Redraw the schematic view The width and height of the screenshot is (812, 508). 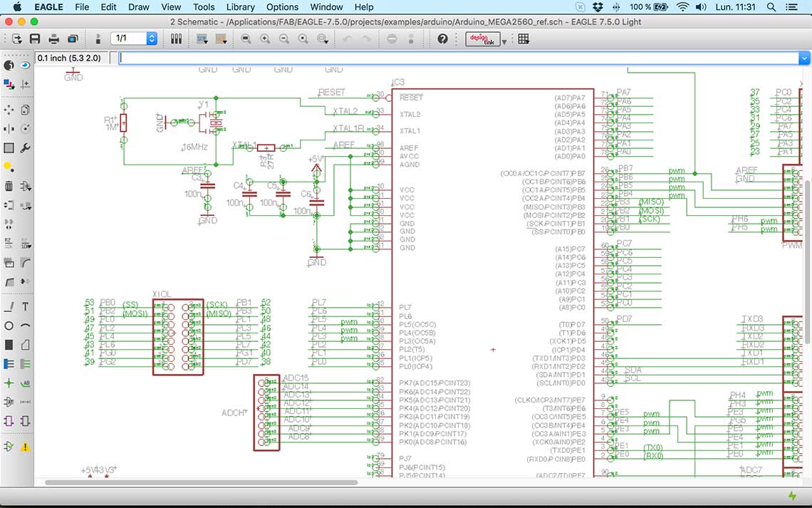tap(303, 39)
